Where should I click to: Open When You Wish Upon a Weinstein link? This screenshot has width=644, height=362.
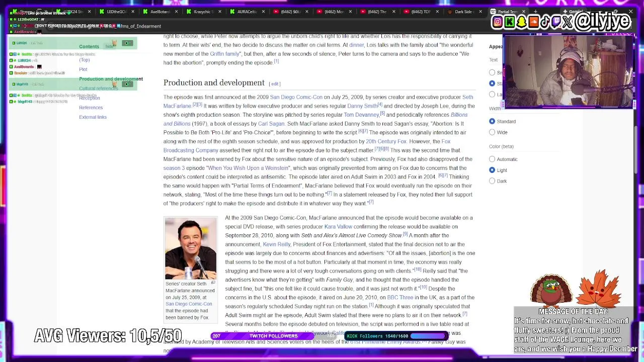(248, 168)
